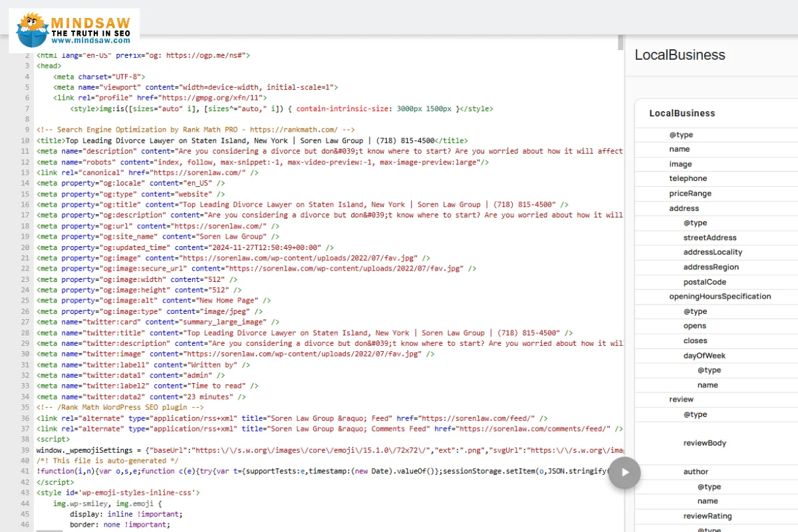Click the streetAddress row
Screen dimensions: 798x532
pos(716,237)
